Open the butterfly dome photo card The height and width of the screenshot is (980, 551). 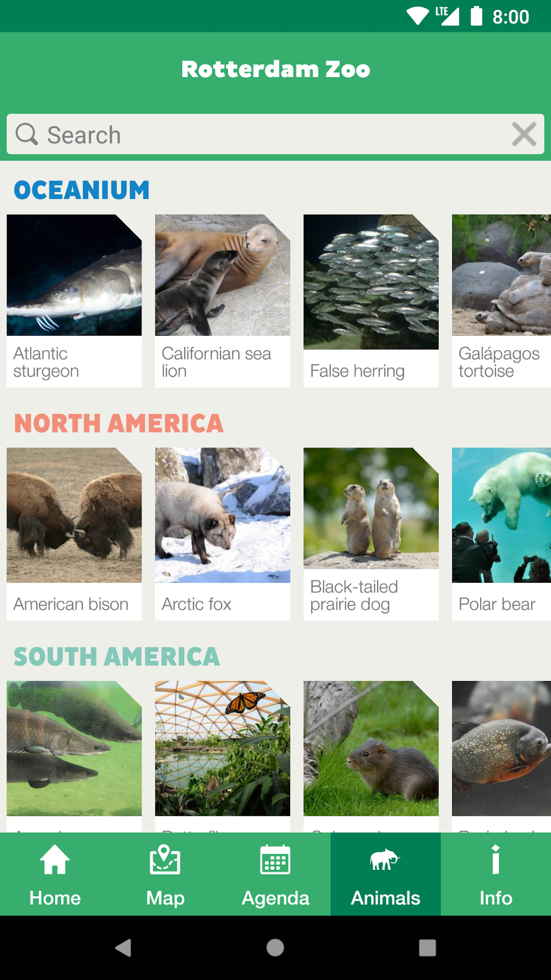tap(223, 756)
